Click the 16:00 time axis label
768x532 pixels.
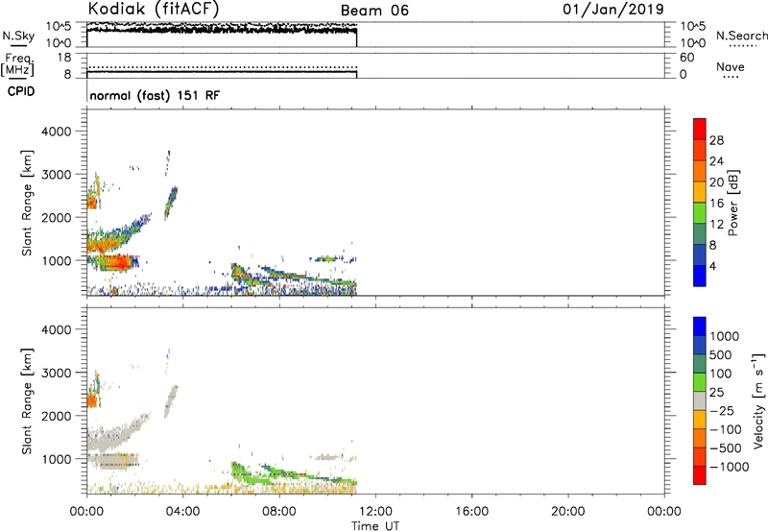point(471,512)
